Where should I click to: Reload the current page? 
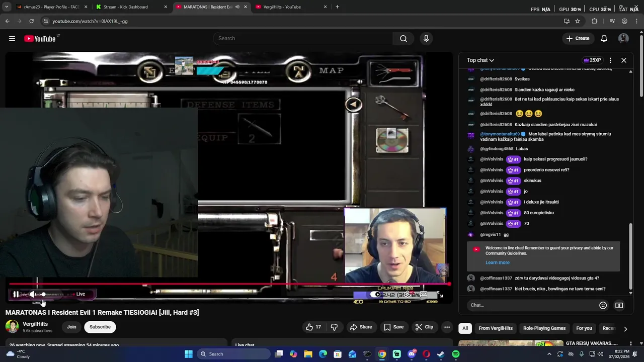[x=31, y=21]
